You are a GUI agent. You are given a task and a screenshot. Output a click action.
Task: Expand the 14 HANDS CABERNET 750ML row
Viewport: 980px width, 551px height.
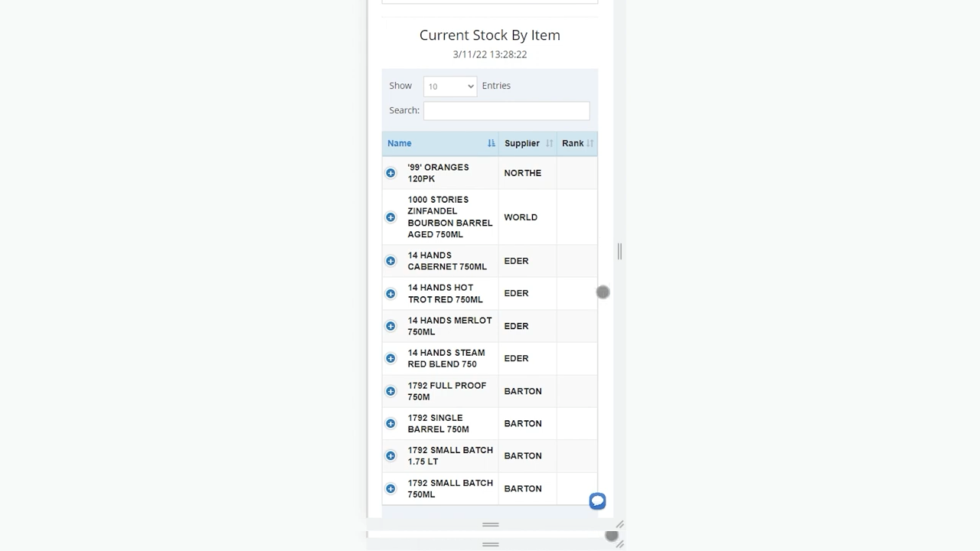390,261
